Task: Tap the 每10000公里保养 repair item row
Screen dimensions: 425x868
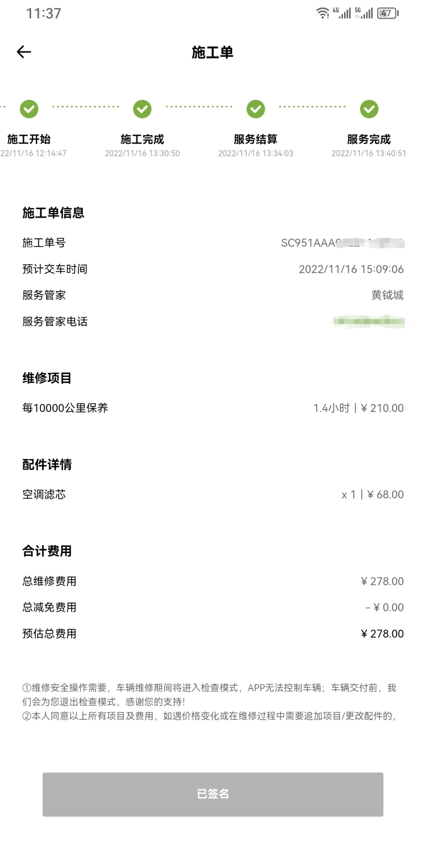Action: [213, 408]
